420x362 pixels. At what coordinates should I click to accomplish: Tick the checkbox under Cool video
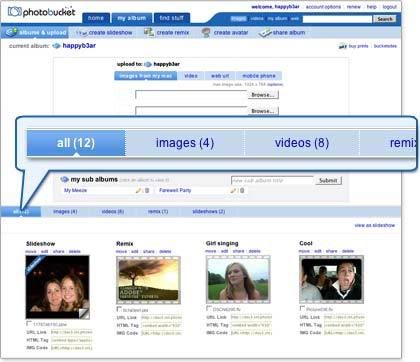[x=302, y=308]
